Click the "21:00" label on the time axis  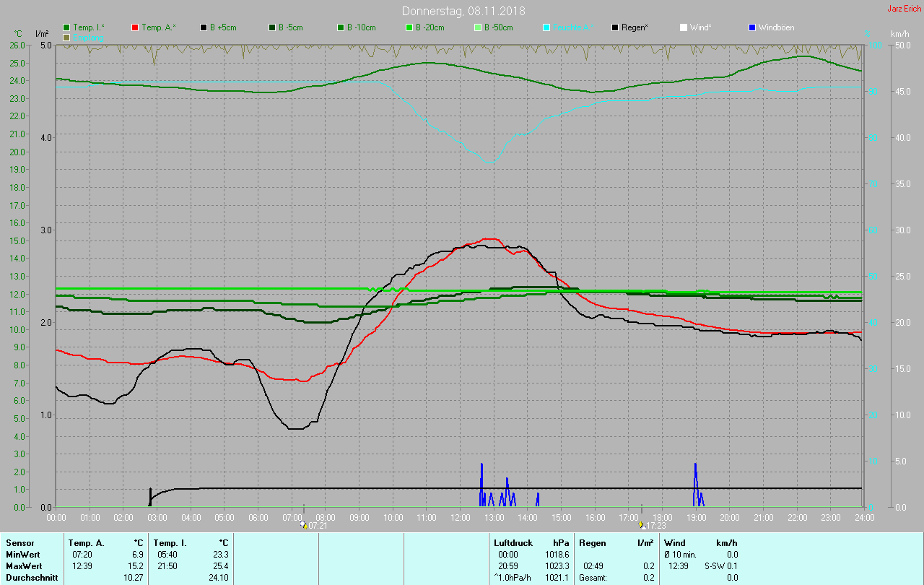tap(764, 518)
